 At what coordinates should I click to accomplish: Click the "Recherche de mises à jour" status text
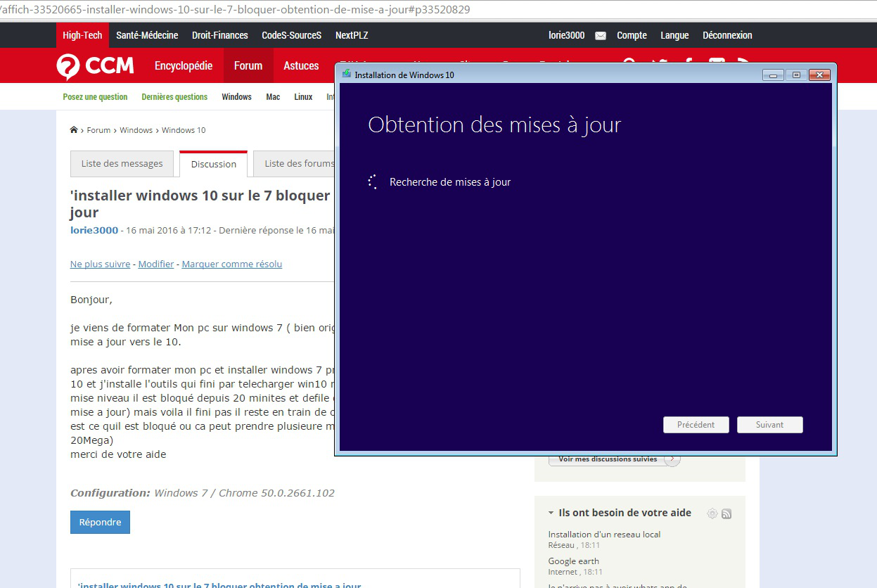450,182
